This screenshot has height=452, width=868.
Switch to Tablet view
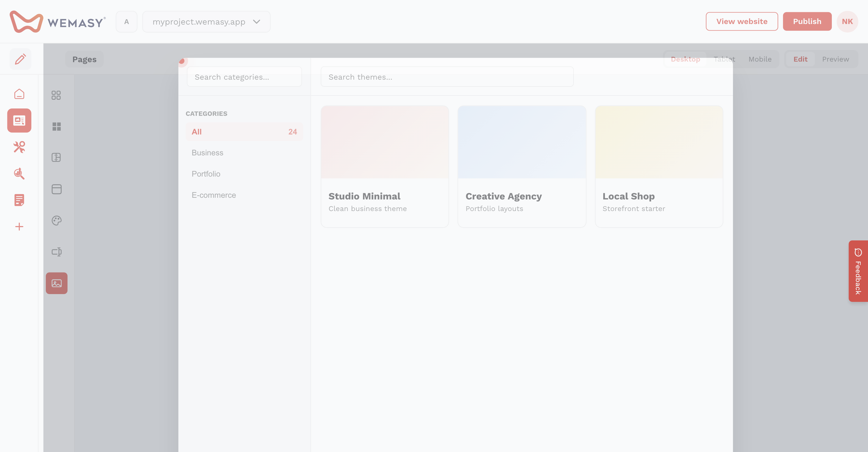(x=724, y=59)
